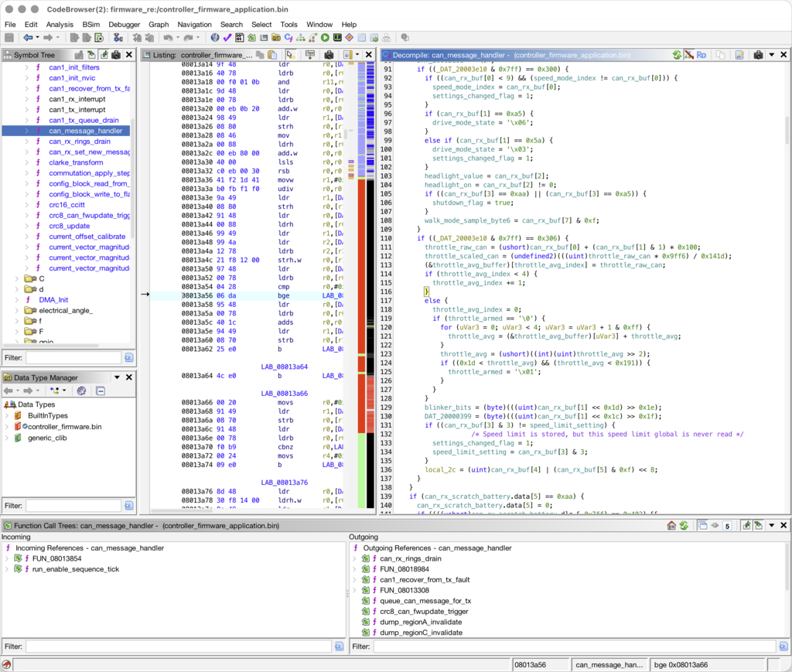Click the Redo arrow in the toolbar
This screenshot has height=672, width=792.
pyautogui.click(x=189, y=38)
